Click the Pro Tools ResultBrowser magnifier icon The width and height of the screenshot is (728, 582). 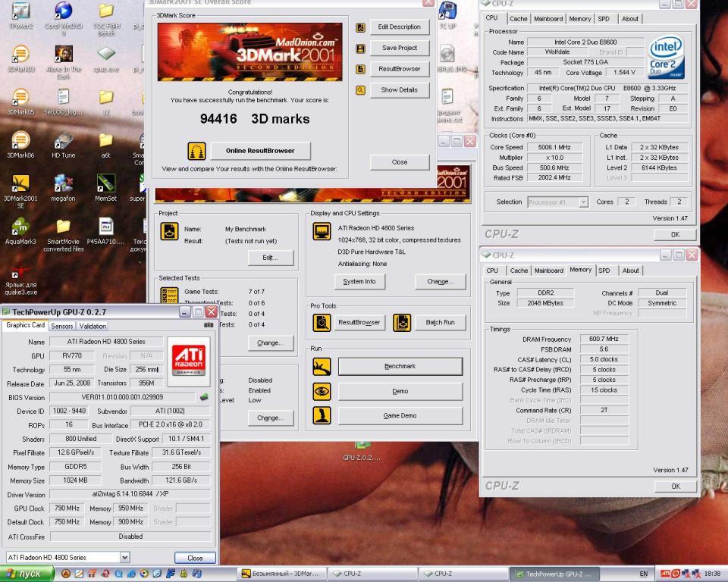click(x=322, y=323)
